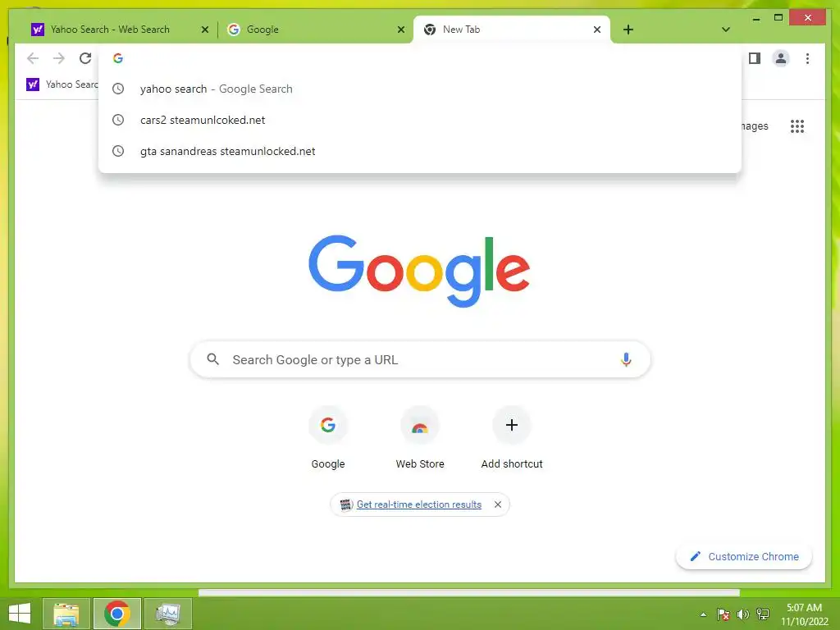The image size is (840, 630).
Task: Open the volume speaker icon
Action: coord(743,614)
